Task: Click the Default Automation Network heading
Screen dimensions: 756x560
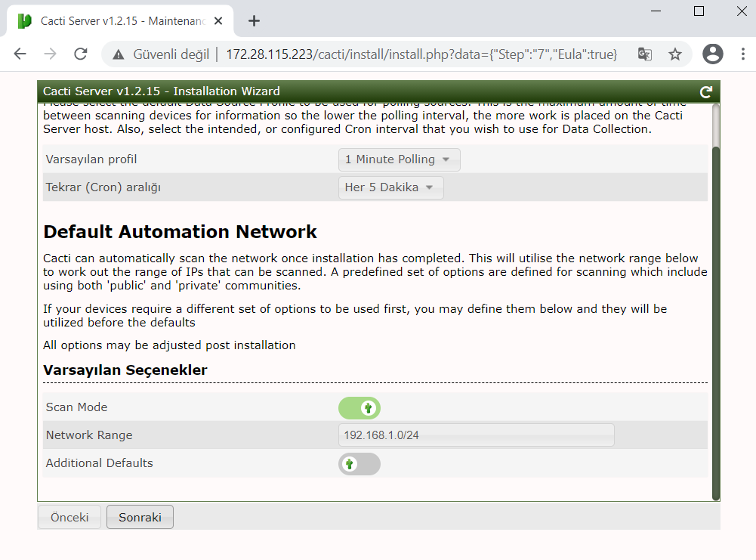Action: point(180,232)
